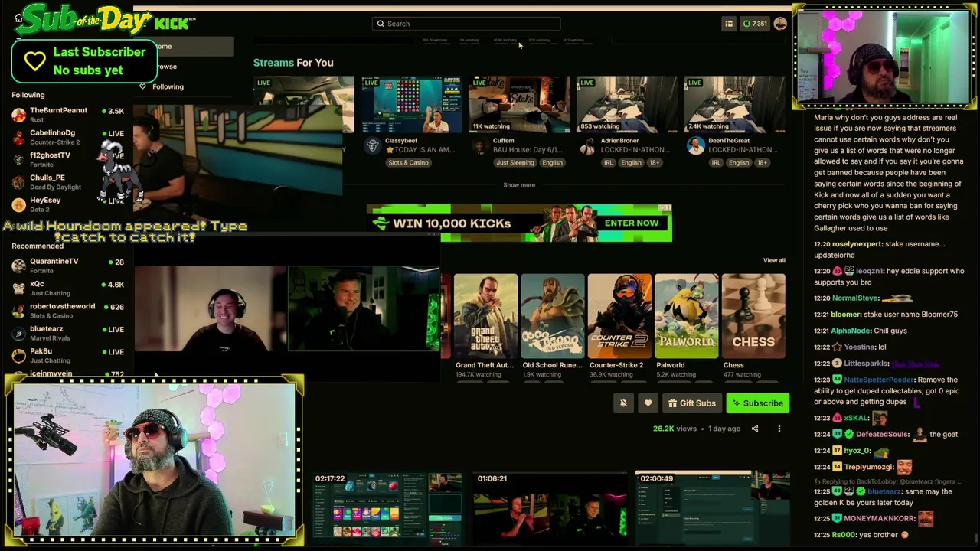The width and height of the screenshot is (980, 551).
Task: Click the DeenTheGreat channel name
Action: tap(729, 141)
